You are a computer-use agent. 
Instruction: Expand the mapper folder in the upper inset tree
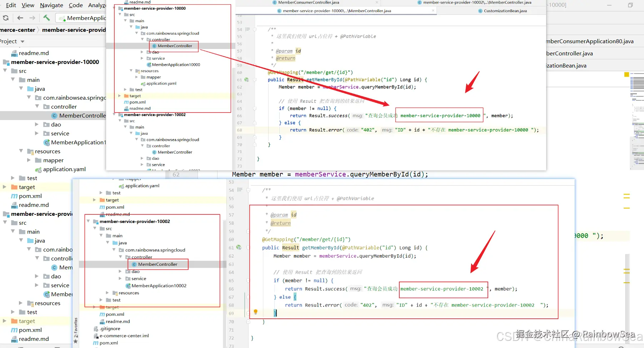(136, 77)
